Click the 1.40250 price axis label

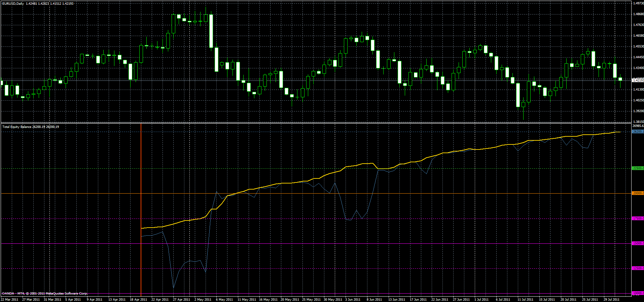[638, 100]
